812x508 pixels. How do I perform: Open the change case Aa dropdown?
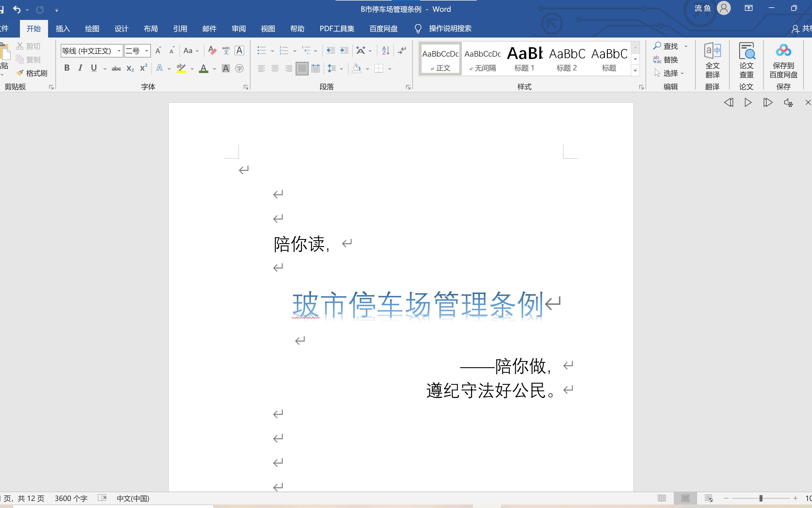(x=191, y=51)
